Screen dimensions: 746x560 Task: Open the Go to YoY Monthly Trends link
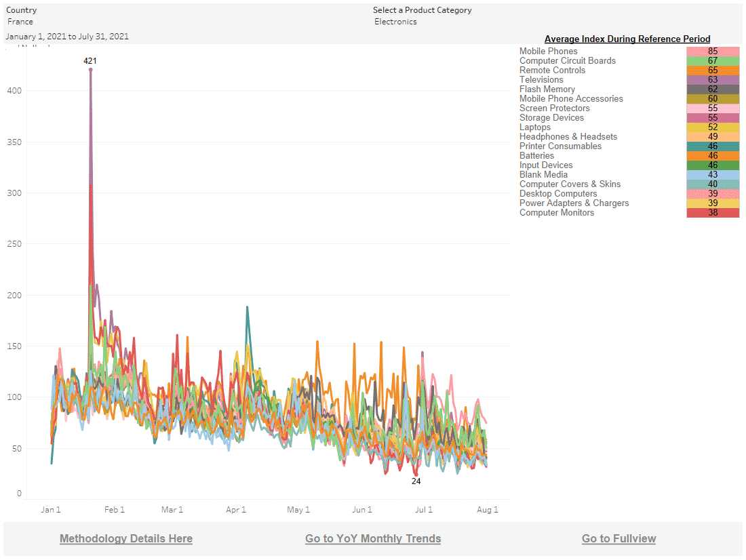coord(373,538)
